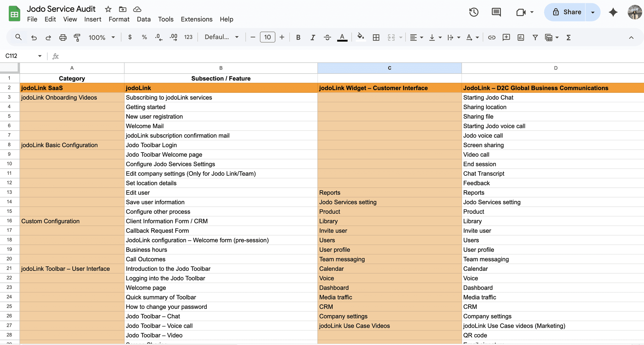Open the Functions sigma icon
Viewport: 644px width, 345px height.
[x=568, y=37]
